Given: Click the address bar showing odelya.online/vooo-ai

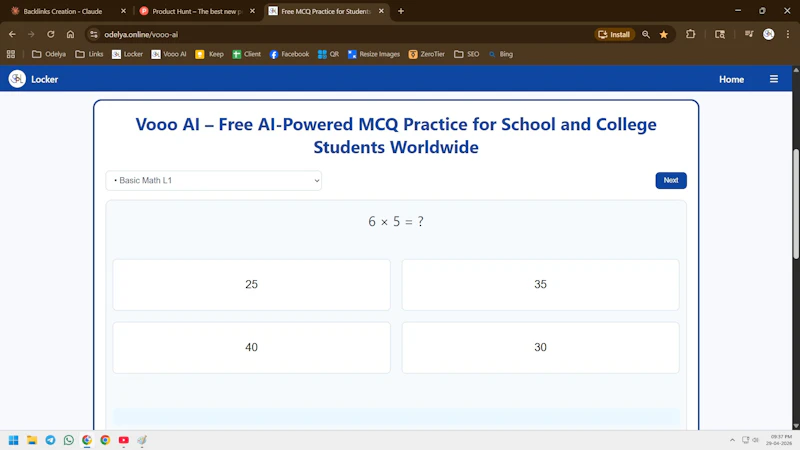Looking at the screenshot, I should [337, 34].
